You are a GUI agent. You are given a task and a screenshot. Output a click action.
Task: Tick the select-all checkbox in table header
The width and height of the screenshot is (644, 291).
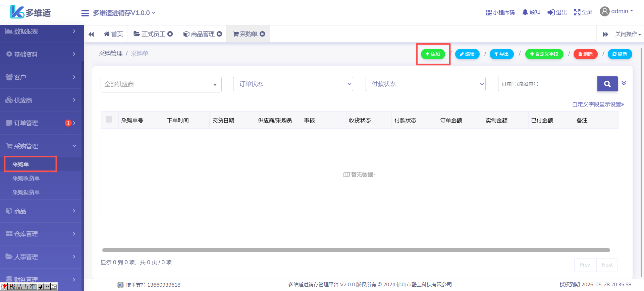[109, 120]
